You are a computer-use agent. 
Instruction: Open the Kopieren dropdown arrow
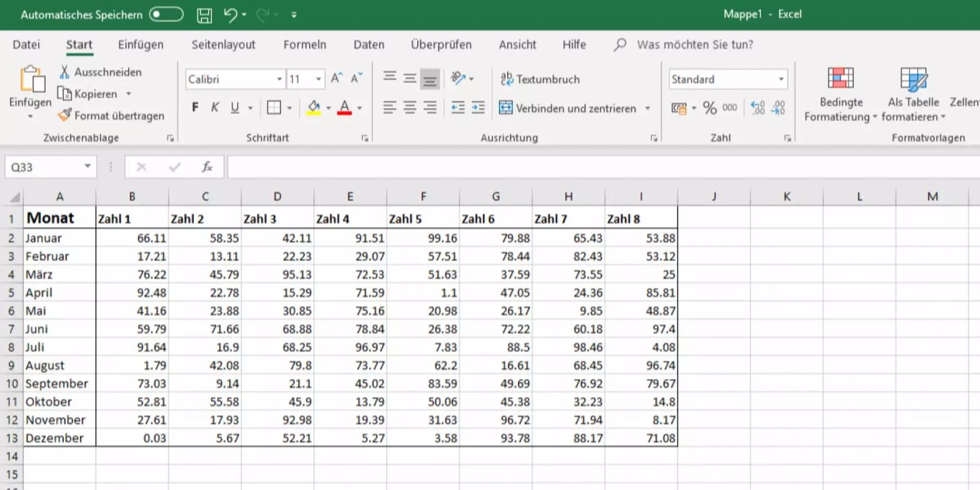(x=128, y=94)
